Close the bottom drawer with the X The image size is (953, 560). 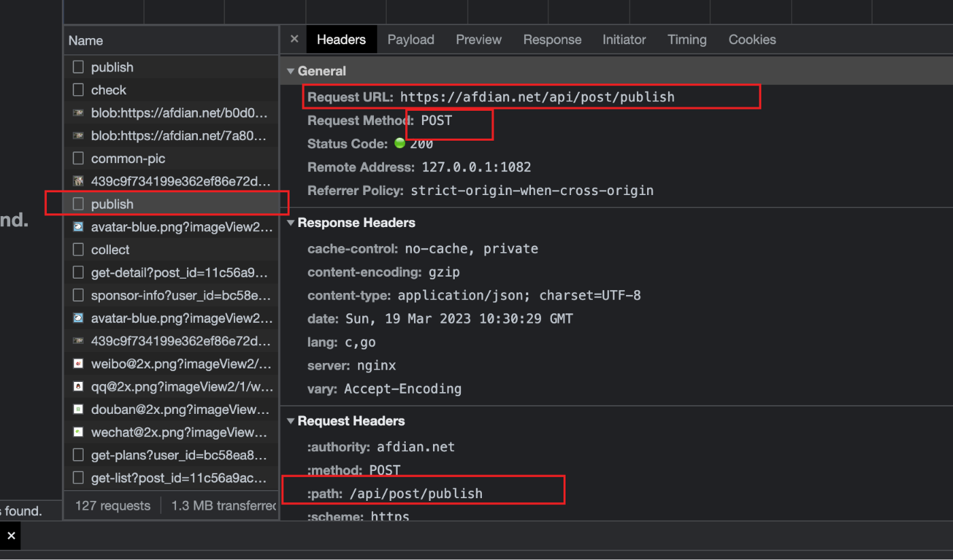click(x=11, y=536)
